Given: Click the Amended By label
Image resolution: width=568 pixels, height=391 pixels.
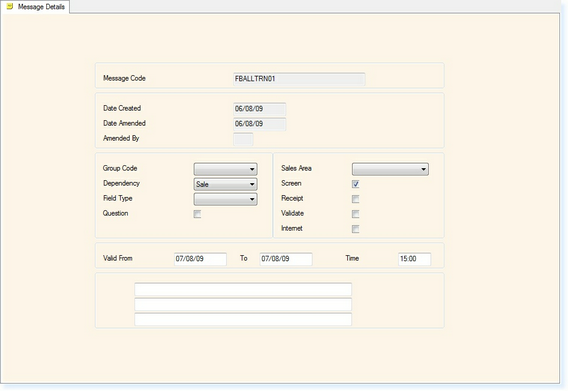Looking at the screenshot, I should pos(121,138).
